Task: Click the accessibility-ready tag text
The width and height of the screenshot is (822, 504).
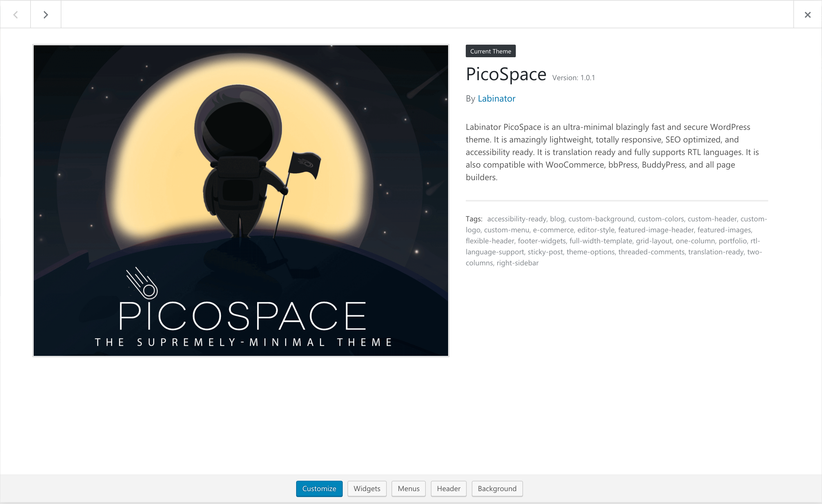Action: (x=517, y=219)
